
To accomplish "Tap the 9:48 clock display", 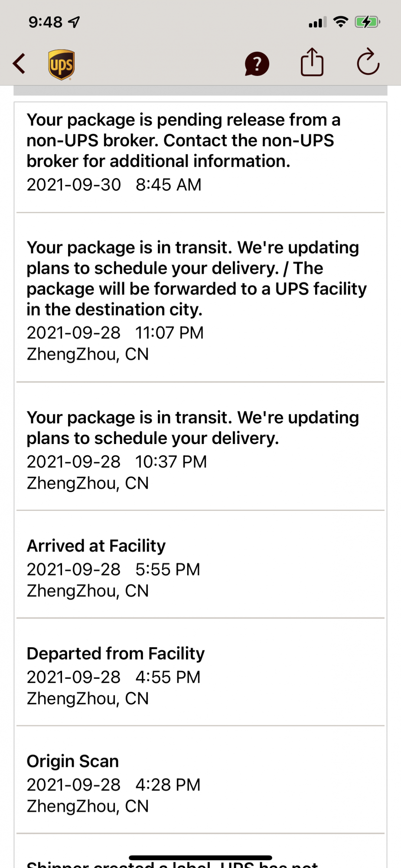I will pos(45,22).
